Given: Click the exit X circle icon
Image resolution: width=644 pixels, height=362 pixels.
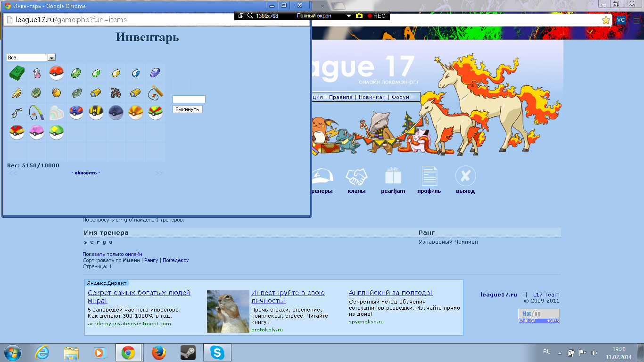Looking at the screenshot, I should pyautogui.click(x=465, y=176).
